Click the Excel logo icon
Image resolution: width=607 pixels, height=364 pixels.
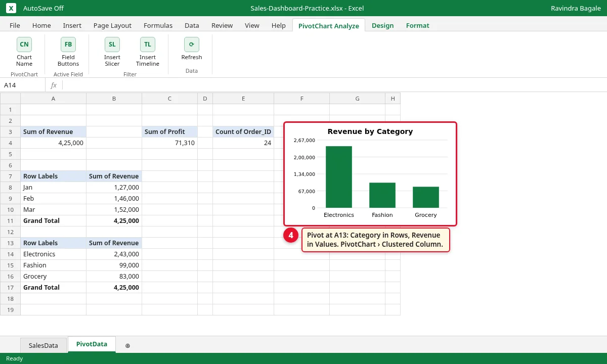[11, 8]
